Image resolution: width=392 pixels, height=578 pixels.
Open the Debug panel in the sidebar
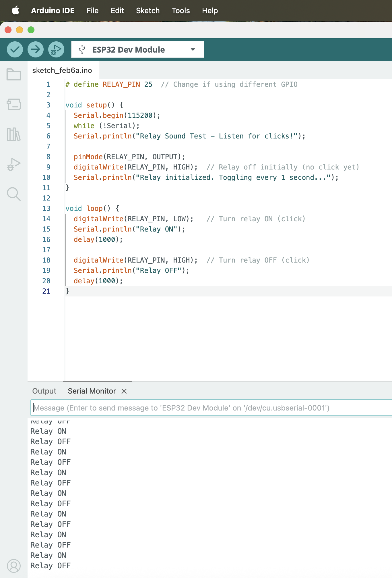tap(14, 164)
